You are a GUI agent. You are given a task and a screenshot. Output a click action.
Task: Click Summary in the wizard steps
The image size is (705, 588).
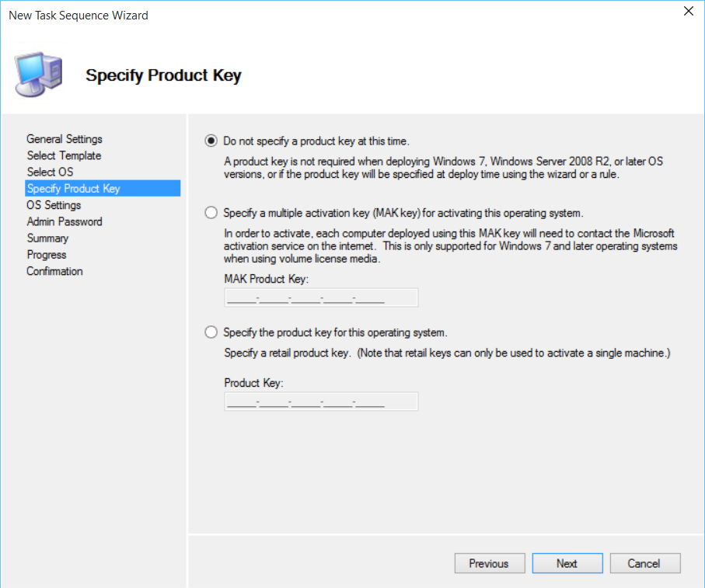tap(47, 238)
